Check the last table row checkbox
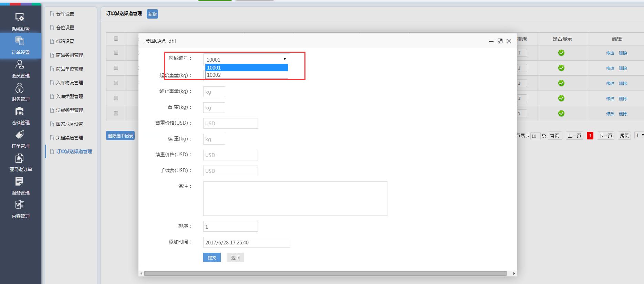 [x=116, y=113]
